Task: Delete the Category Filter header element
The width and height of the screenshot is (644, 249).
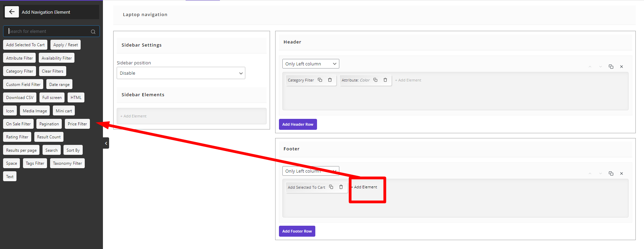Action: 330,80
